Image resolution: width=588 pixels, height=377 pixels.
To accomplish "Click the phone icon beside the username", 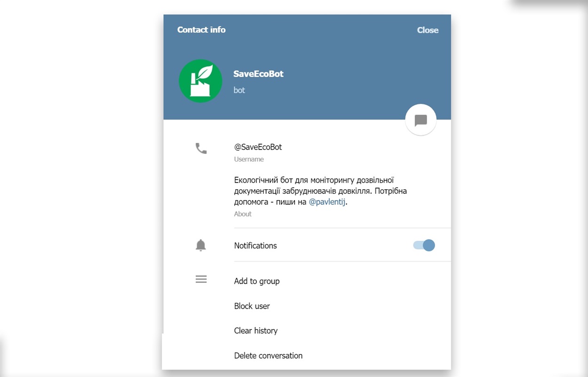I will tap(201, 149).
